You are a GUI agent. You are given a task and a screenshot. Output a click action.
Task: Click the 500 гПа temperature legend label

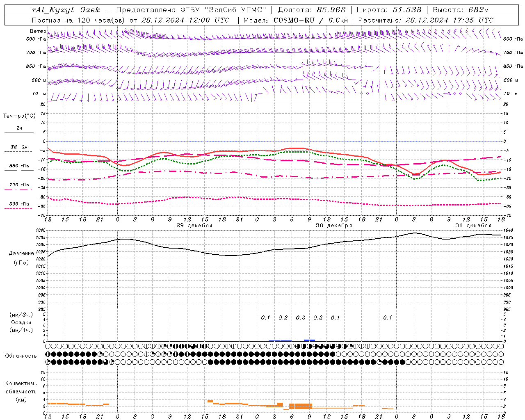click(19, 204)
